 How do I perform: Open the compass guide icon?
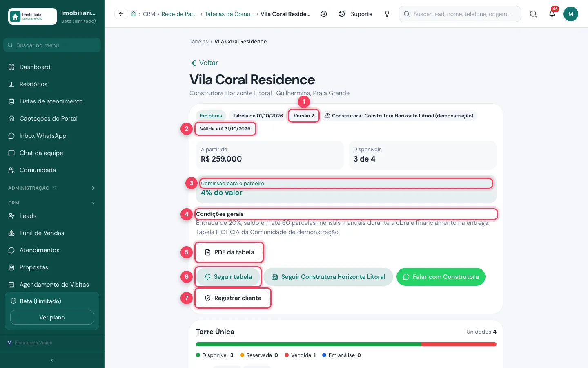click(324, 14)
